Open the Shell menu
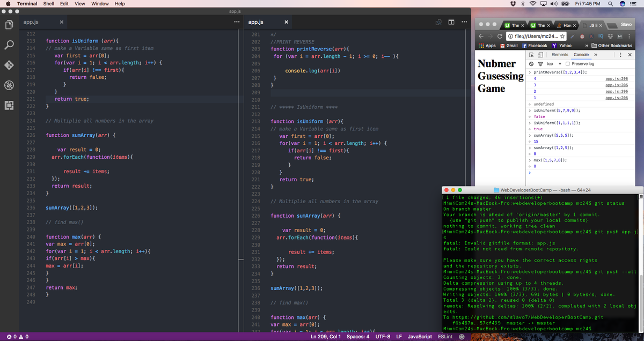Viewport: 644px width, 341px height. (x=48, y=4)
